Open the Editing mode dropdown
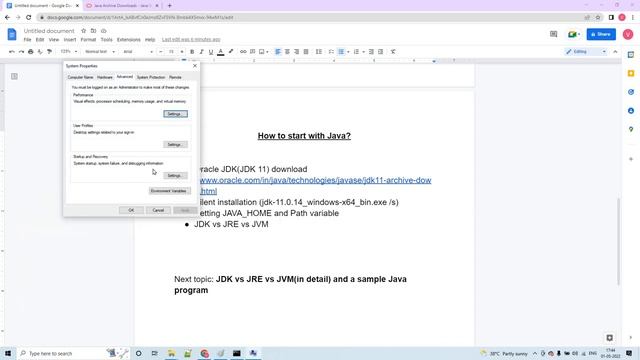 pyautogui.click(x=586, y=52)
